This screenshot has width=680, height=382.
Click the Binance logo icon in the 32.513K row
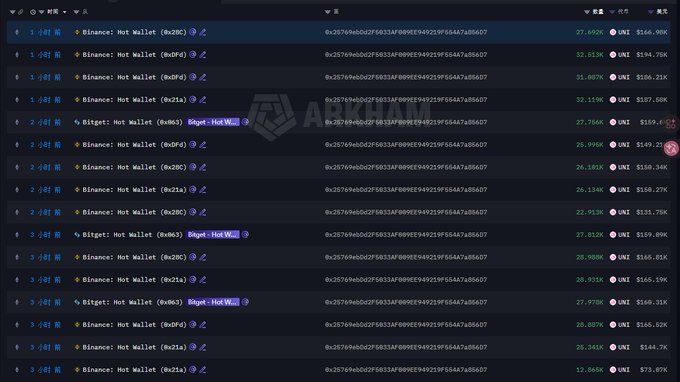point(77,55)
